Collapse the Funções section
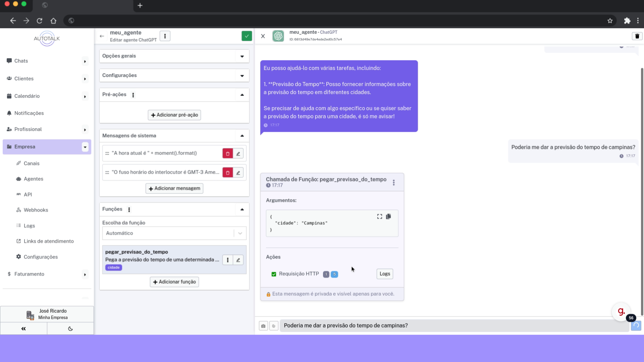Screen dimensions: 644x362 click(x=242, y=209)
